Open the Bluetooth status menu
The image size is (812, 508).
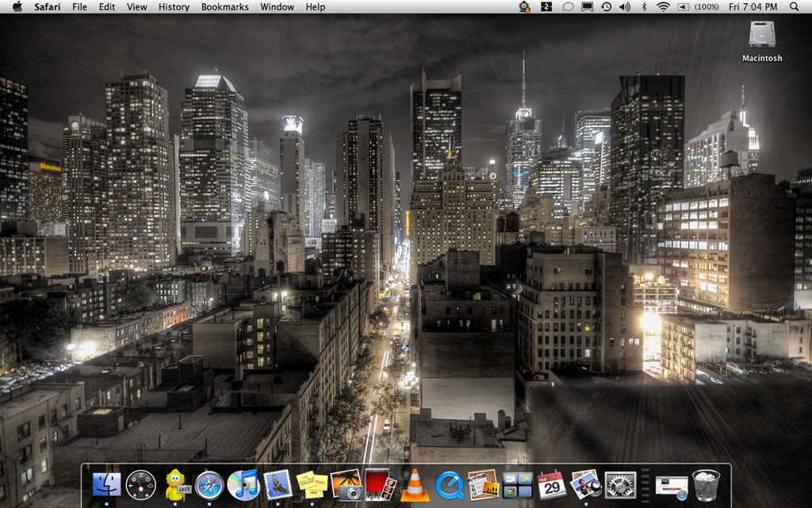[644, 6]
